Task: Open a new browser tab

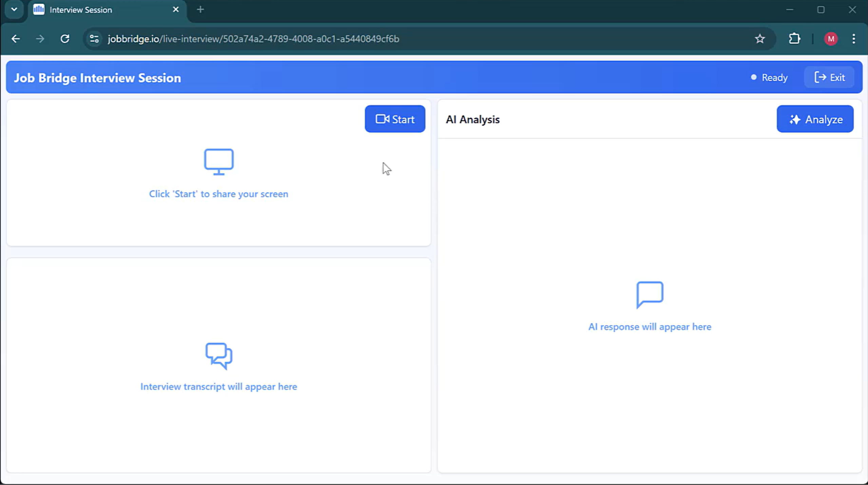Action: (200, 9)
